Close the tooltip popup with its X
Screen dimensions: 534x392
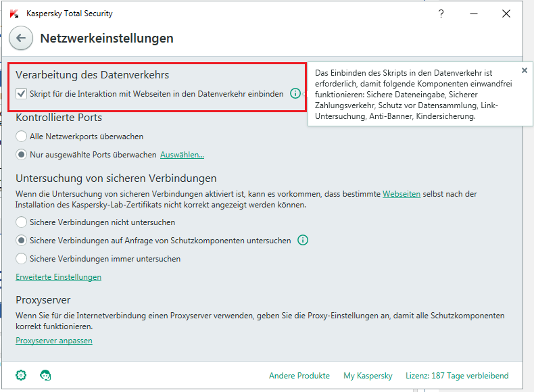coord(525,70)
